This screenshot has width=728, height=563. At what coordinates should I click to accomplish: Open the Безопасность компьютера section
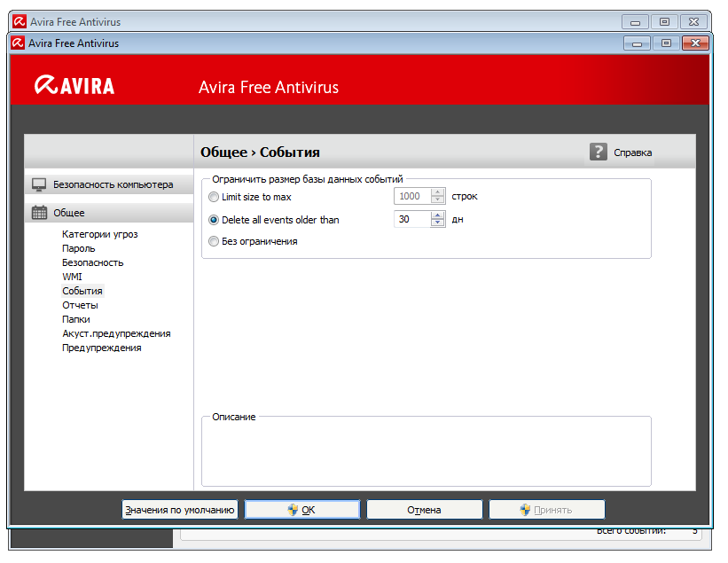(109, 184)
